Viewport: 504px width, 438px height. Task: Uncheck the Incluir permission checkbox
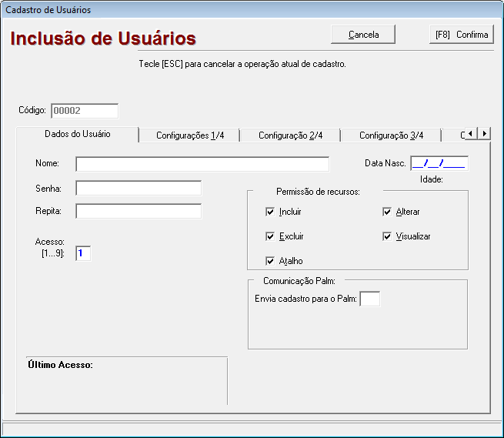[x=270, y=212]
